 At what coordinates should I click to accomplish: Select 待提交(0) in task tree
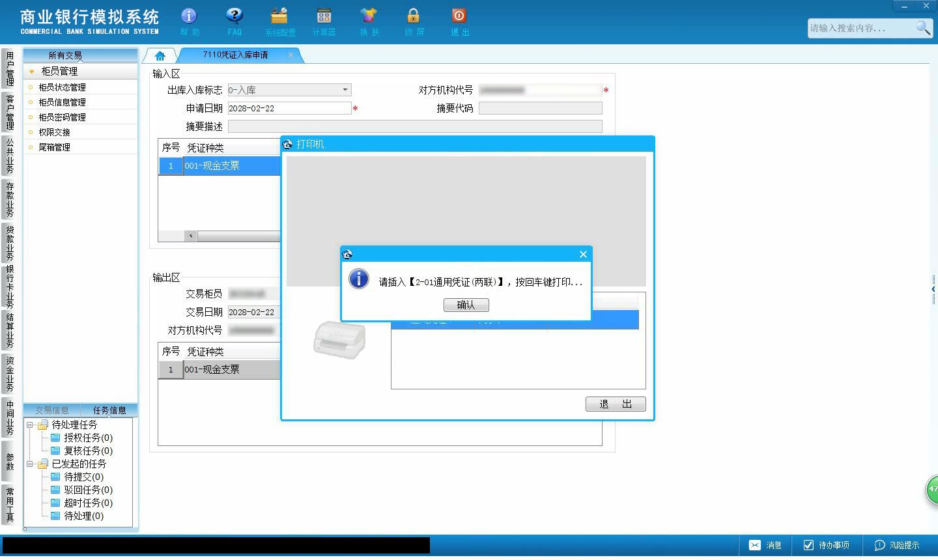83,477
